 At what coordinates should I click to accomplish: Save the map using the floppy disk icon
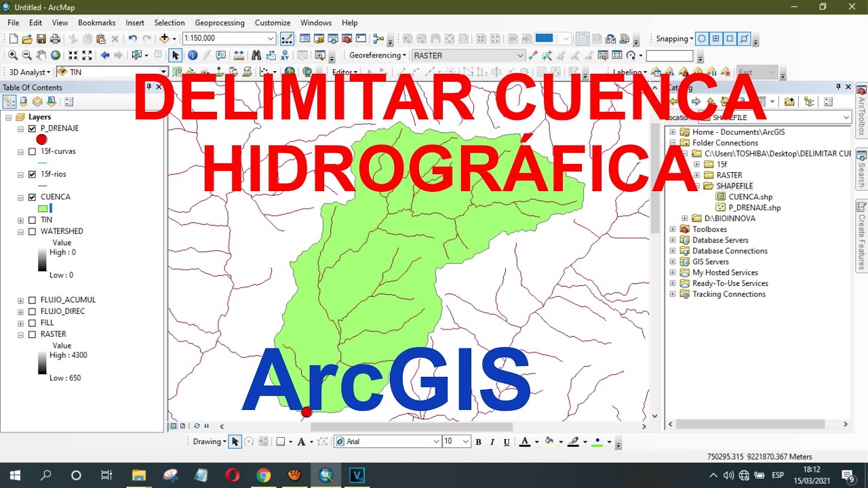tap(41, 39)
